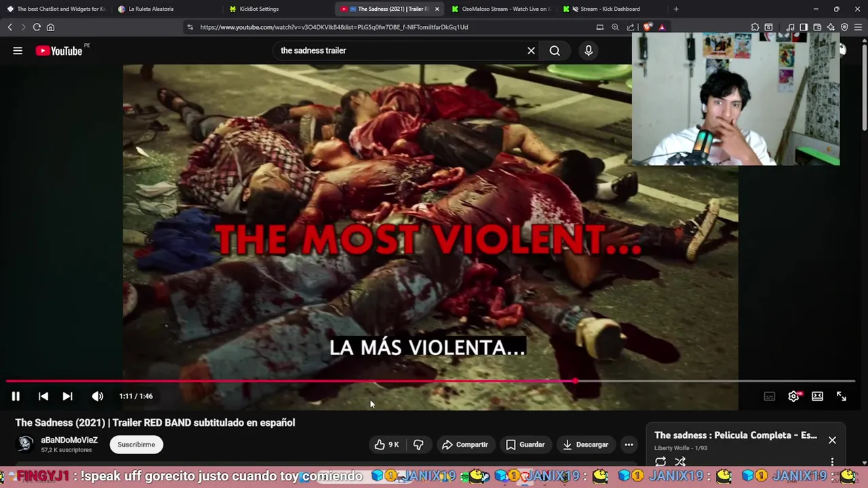Open browser main menu
This screenshot has height=488, width=868.
coord(858,27)
